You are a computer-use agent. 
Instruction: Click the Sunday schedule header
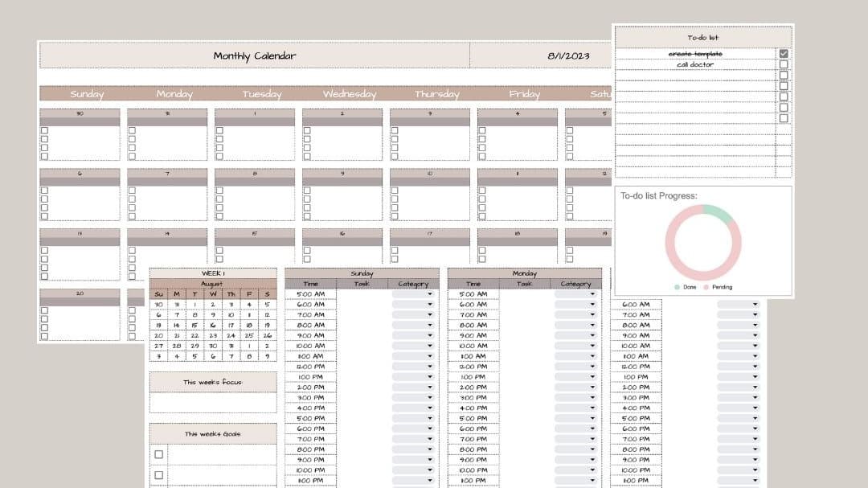point(362,273)
